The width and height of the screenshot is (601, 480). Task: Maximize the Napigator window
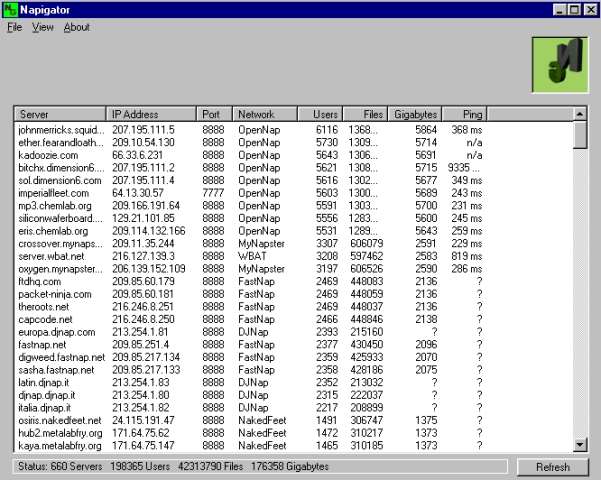(x=574, y=10)
